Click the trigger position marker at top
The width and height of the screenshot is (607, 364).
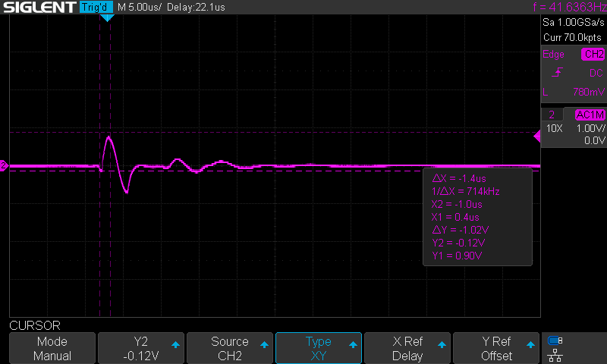point(107,17)
